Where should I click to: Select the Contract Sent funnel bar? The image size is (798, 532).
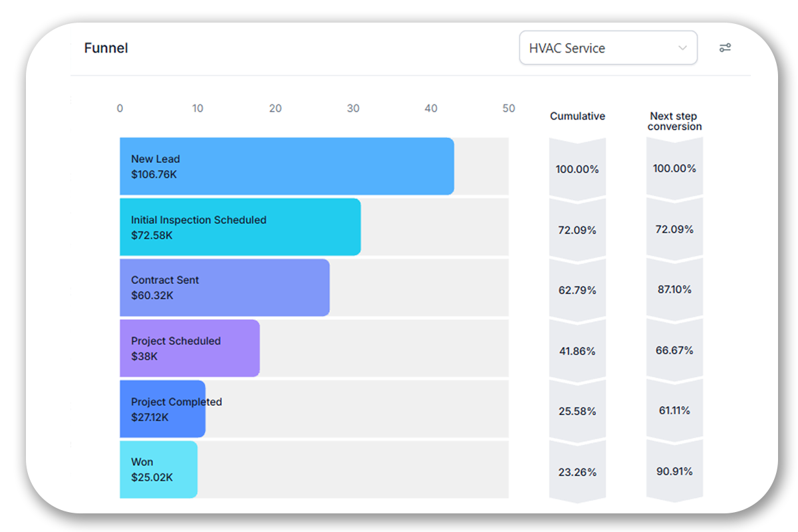pos(225,287)
